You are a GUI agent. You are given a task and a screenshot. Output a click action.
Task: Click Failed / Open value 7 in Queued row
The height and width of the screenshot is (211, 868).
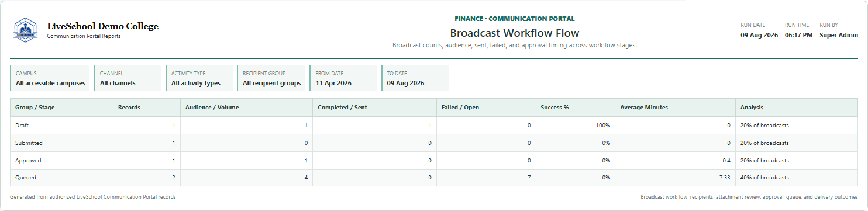(529, 178)
